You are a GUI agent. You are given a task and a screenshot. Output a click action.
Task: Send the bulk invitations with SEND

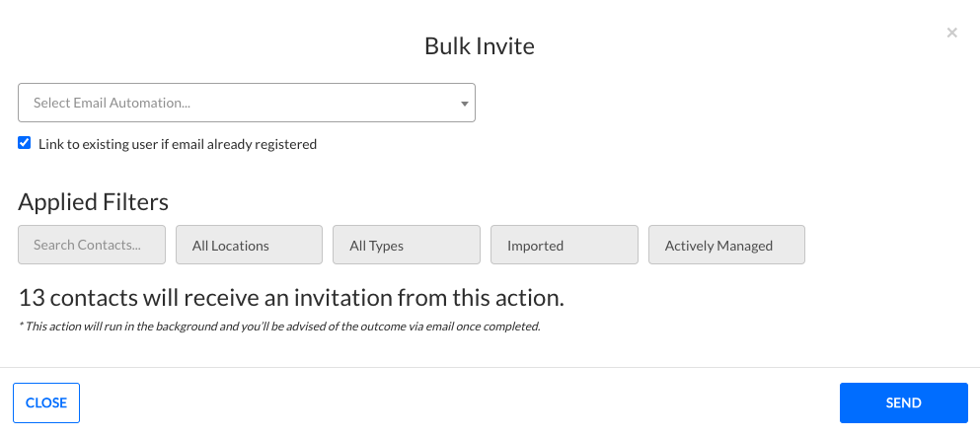(904, 402)
